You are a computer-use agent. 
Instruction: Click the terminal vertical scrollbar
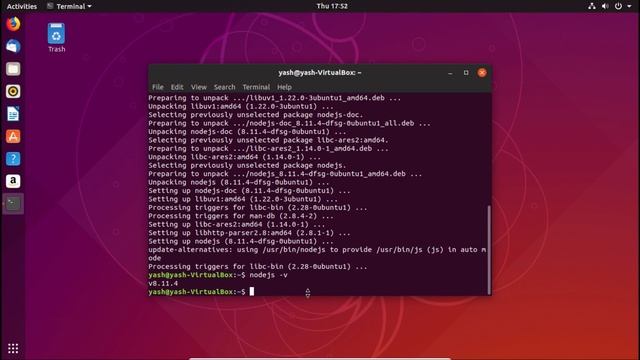(489, 249)
